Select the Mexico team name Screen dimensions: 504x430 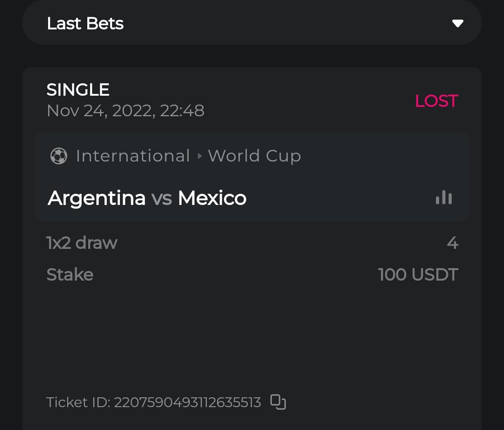(x=212, y=198)
